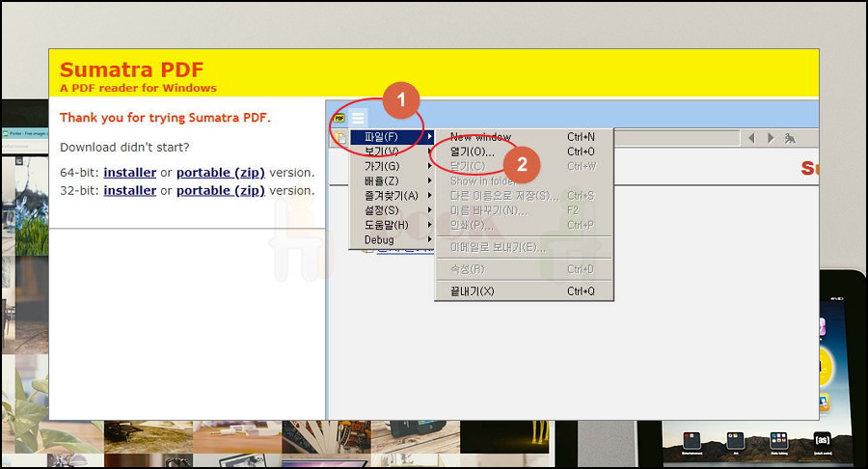This screenshot has width=868, height=469.
Task: Download the 32-bit portable (zip) link
Action: tap(221, 190)
